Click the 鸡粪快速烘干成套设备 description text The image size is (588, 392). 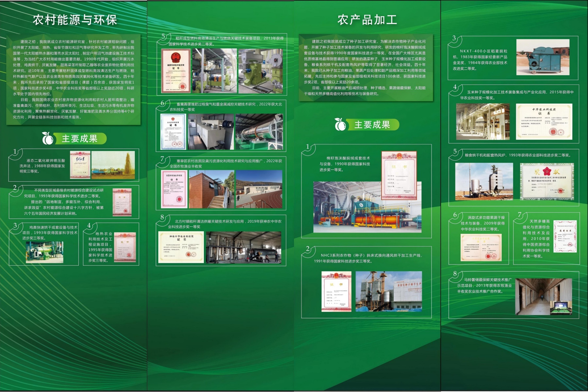coord(50,233)
